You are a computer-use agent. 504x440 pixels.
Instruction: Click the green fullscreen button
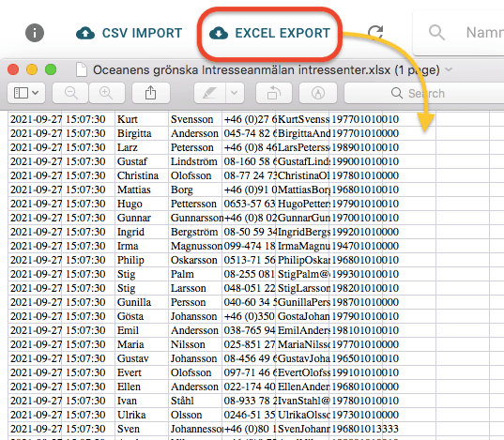tap(51, 69)
